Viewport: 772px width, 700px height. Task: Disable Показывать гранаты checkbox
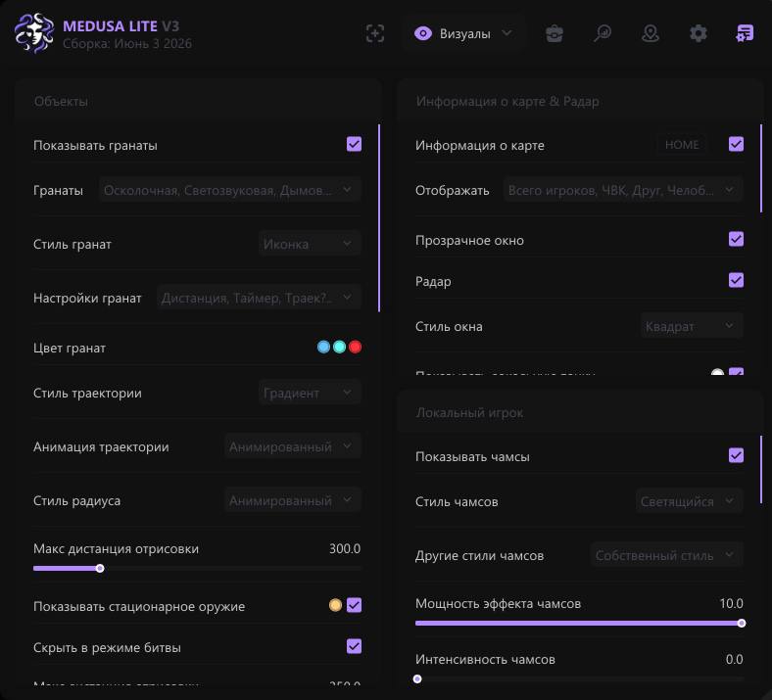[354, 144]
